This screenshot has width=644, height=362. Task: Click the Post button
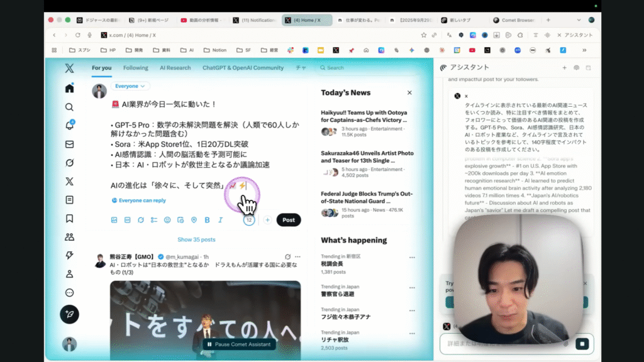289,220
